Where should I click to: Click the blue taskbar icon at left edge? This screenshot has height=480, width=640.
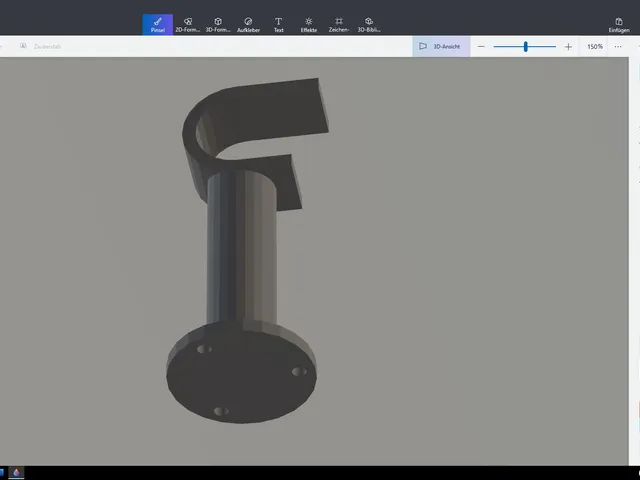point(2,473)
